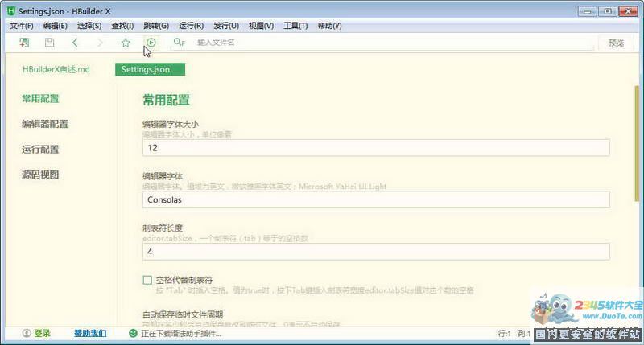Viewport: 644px width, 345px height.
Task: Open the 跳转(G) menu
Action: pos(156,26)
